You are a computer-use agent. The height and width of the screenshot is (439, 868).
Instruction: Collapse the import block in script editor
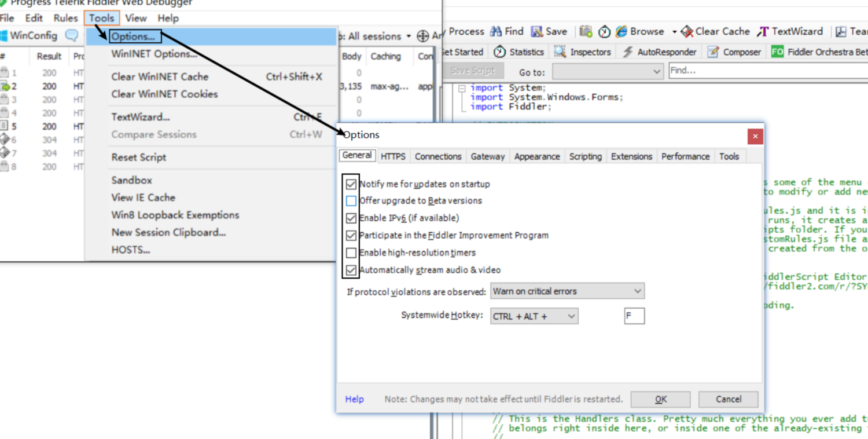(462, 89)
